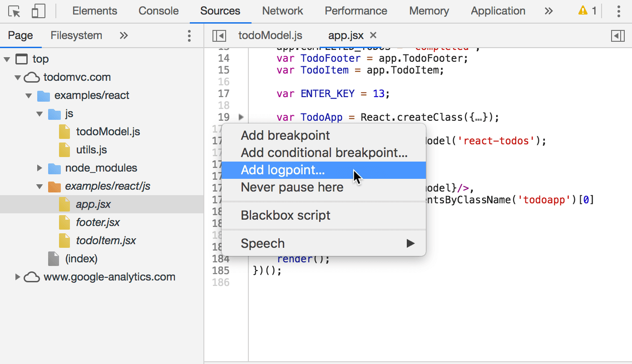632x364 pixels.
Task: Select Never pause here
Action: pos(292,187)
